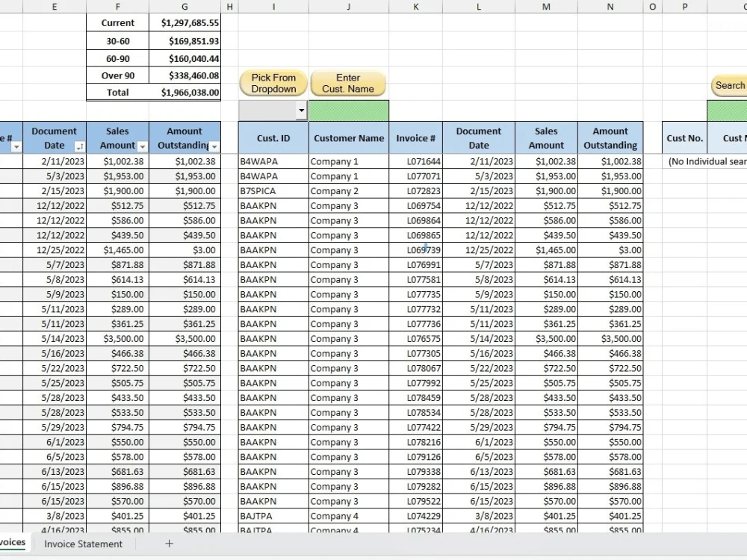Viewport: 747px width, 560px height.
Task: Open the customer ID combo box arrow
Action: click(301, 111)
